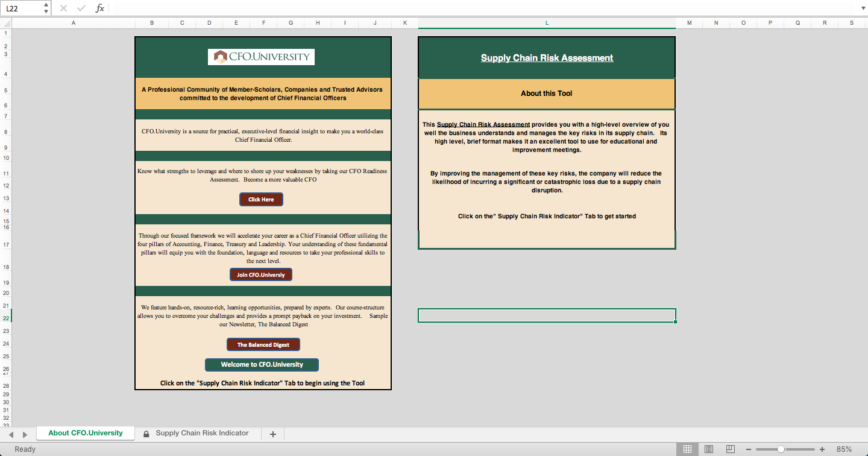
Task: Click the 85% zoom level value
Action: (x=844, y=449)
